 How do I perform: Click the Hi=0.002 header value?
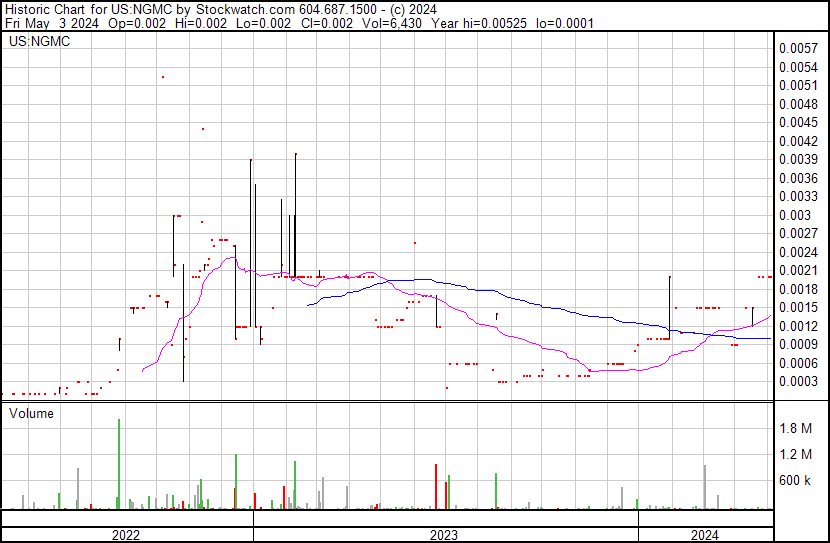(201, 23)
